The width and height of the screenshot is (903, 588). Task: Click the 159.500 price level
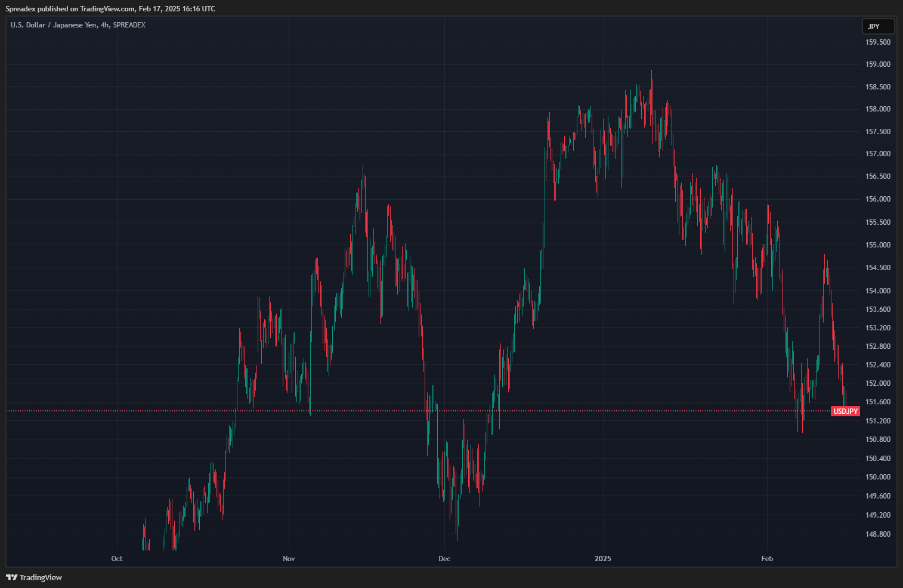pyautogui.click(x=878, y=42)
